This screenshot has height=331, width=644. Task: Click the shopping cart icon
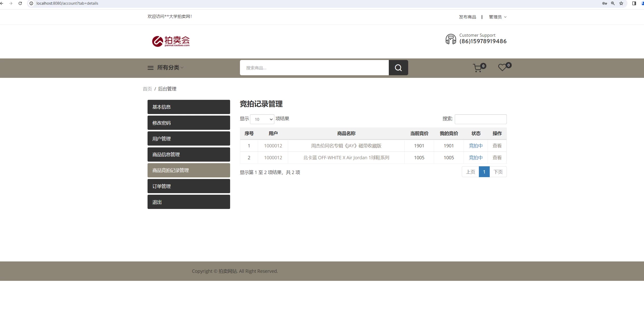(x=478, y=68)
